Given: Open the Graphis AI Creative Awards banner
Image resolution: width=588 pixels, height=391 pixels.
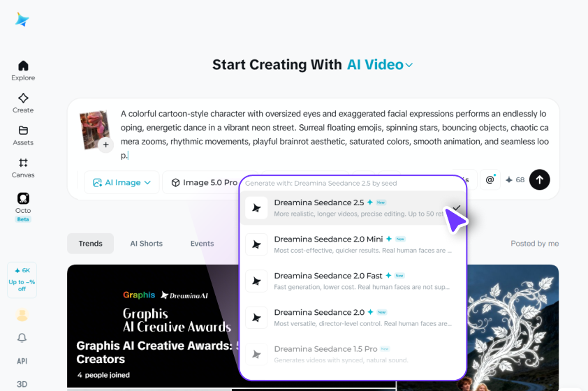Looking at the screenshot, I should (x=154, y=326).
